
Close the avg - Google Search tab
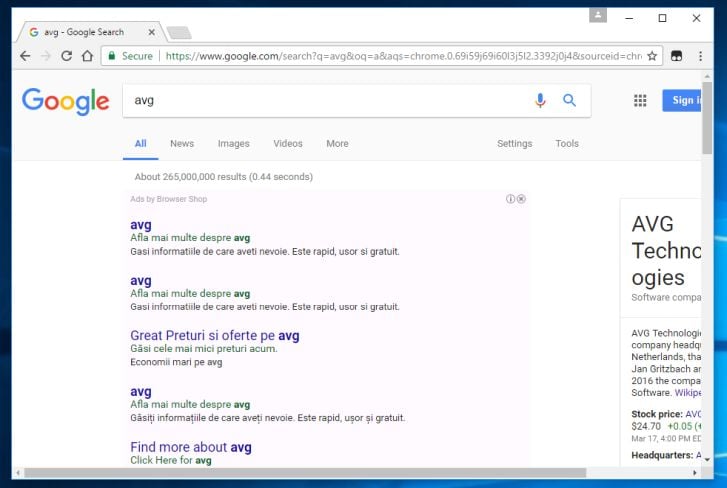click(152, 32)
